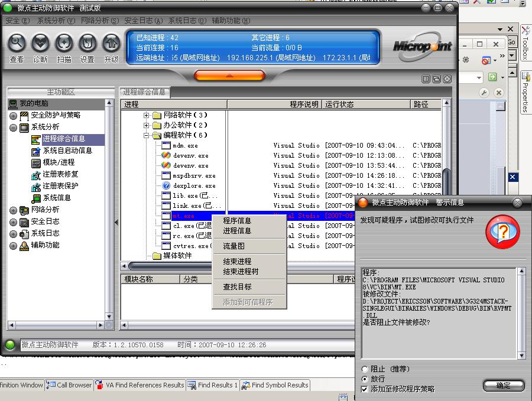Expand the 网络软件 (3) process group
Image resolution: width=532 pixels, height=401 pixels.
[x=146, y=115]
